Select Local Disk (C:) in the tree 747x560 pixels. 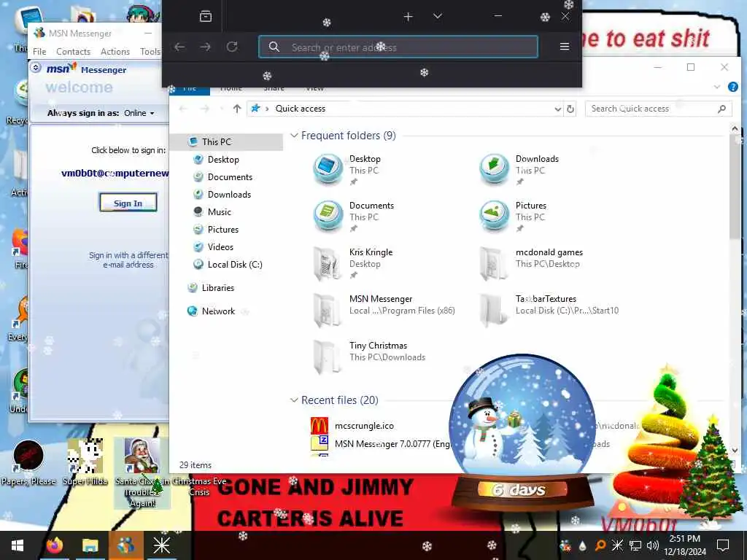click(x=235, y=264)
